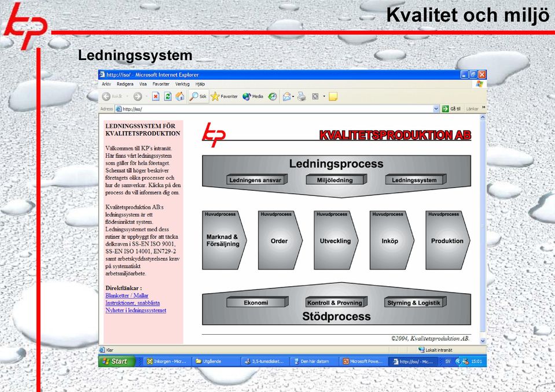Switch to the Inkorgen taskbar window
555x392 pixels.
click(166, 361)
